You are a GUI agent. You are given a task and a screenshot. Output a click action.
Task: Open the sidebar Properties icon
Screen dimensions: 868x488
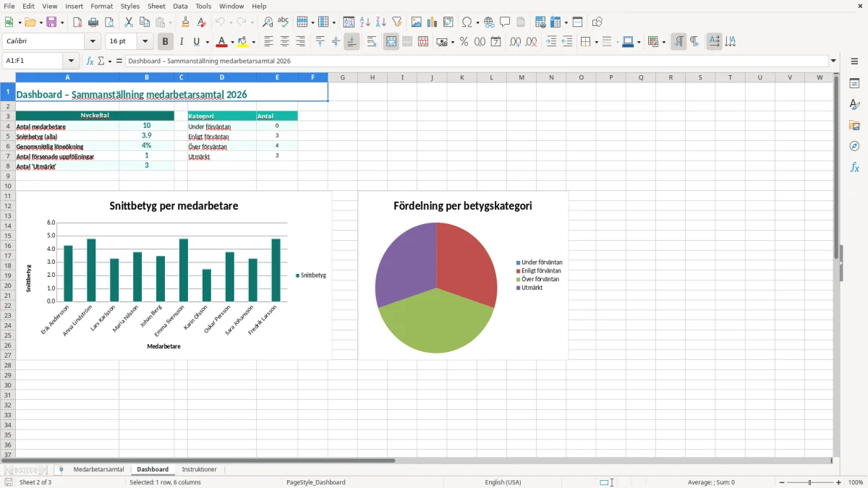click(x=854, y=83)
